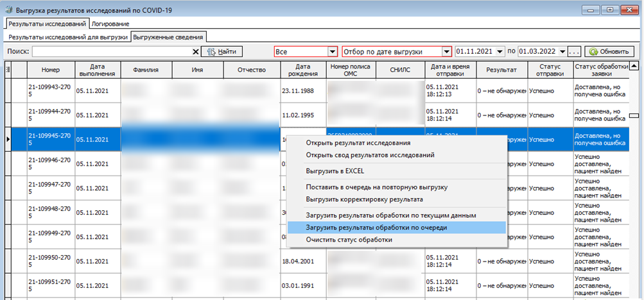Switch to the Логирование tab

(110, 24)
